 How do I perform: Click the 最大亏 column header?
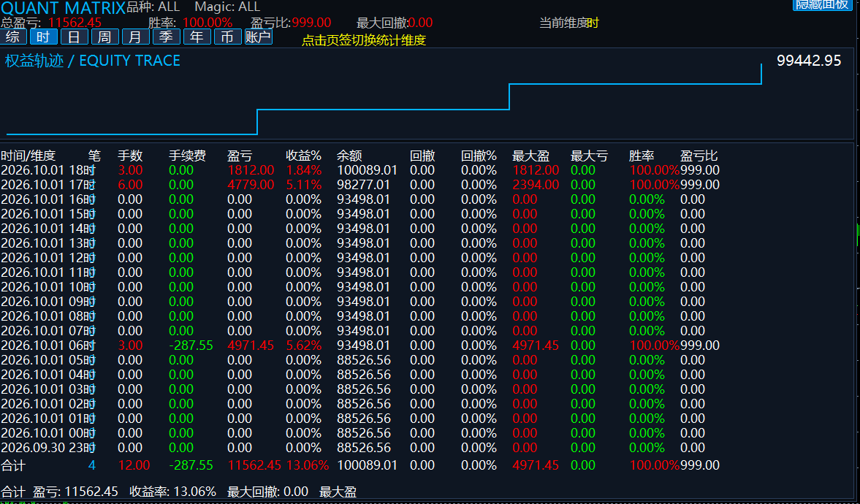[x=589, y=156]
